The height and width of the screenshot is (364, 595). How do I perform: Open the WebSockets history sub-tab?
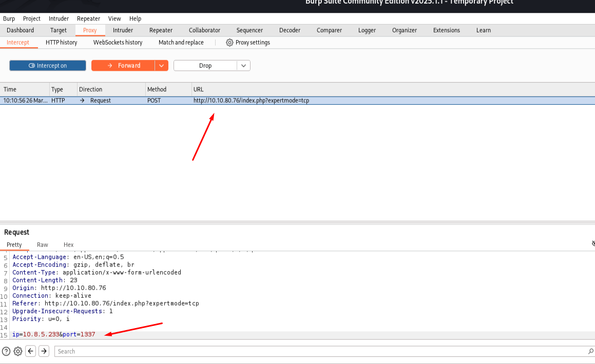click(118, 43)
